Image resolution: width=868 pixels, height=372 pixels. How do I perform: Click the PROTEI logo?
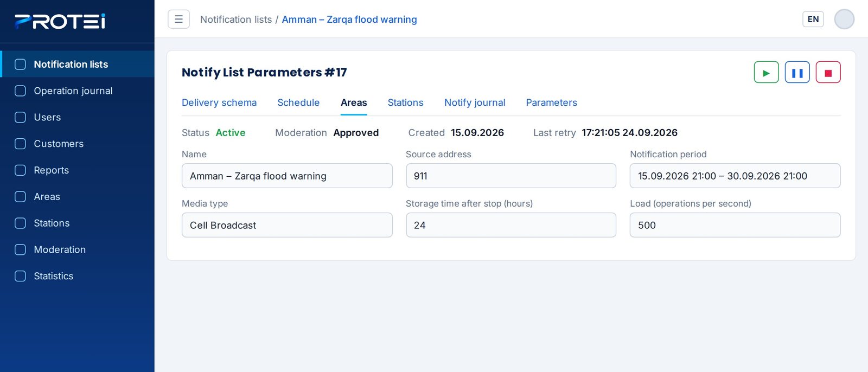60,21
